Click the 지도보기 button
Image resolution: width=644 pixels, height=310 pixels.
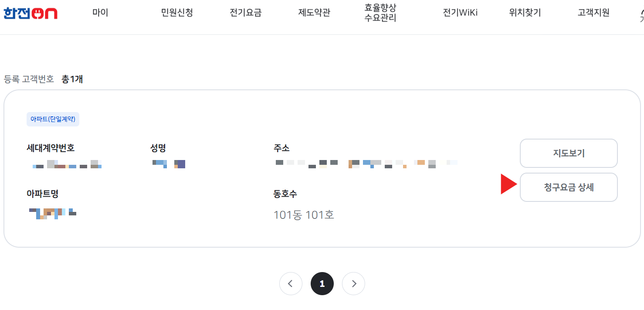click(x=569, y=153)
